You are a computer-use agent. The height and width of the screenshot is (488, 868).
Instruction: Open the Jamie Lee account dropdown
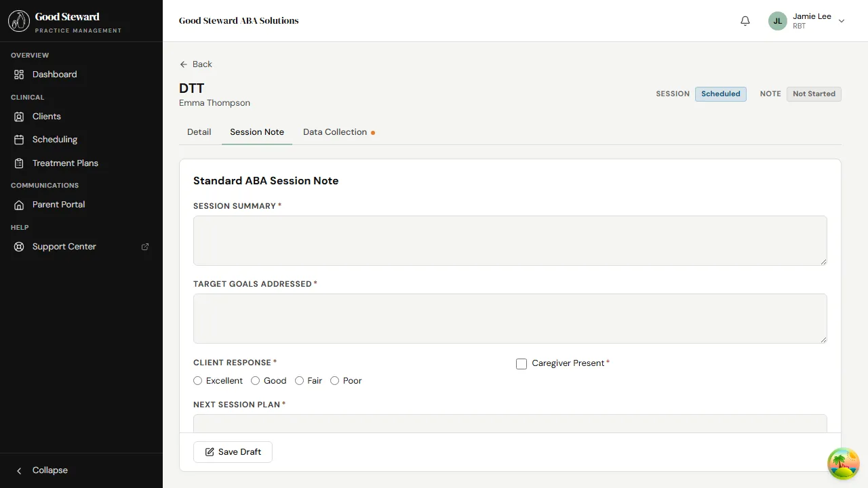(842, 20)
